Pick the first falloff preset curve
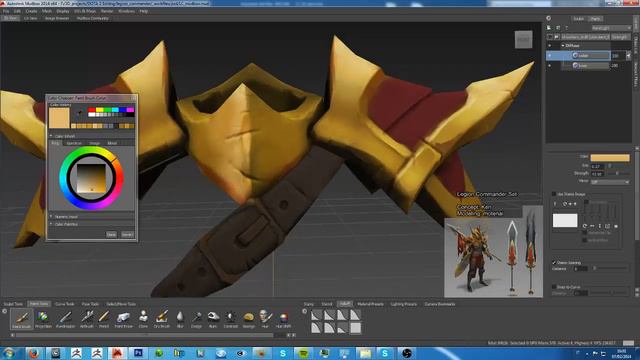Image resolution: width=640 pixels, height=360 pixels. point(317,315)
